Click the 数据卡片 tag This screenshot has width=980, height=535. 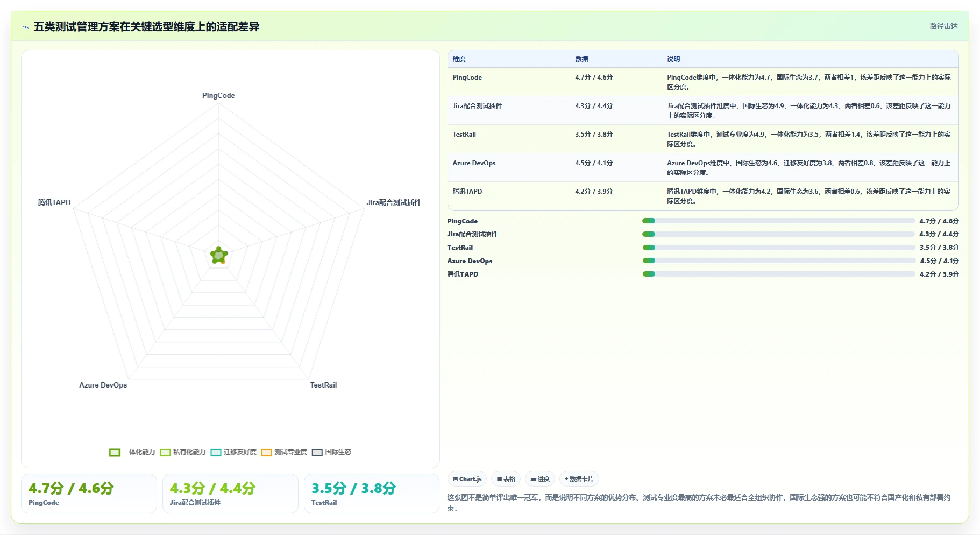[579, 479]
